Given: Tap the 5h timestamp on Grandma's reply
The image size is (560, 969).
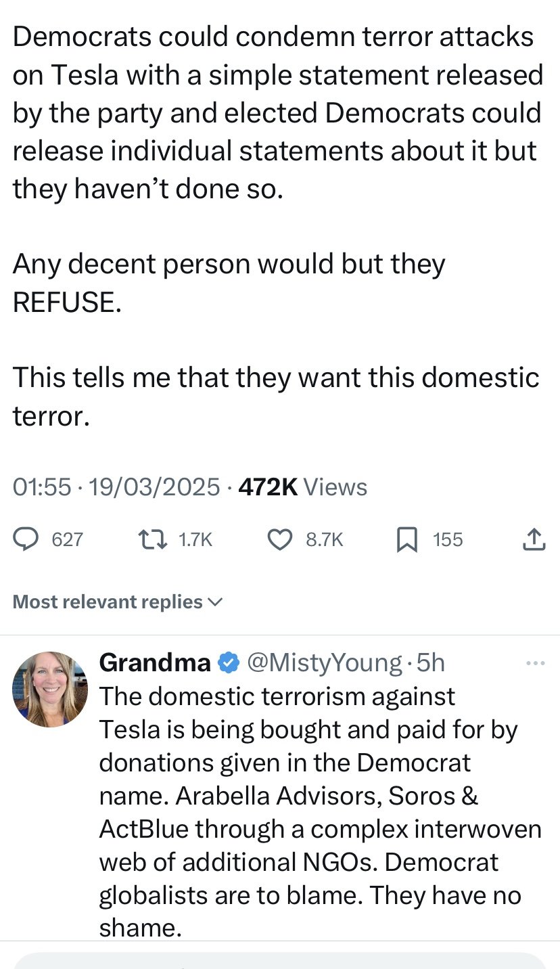Looking at the screenshot, I should 431,663.
